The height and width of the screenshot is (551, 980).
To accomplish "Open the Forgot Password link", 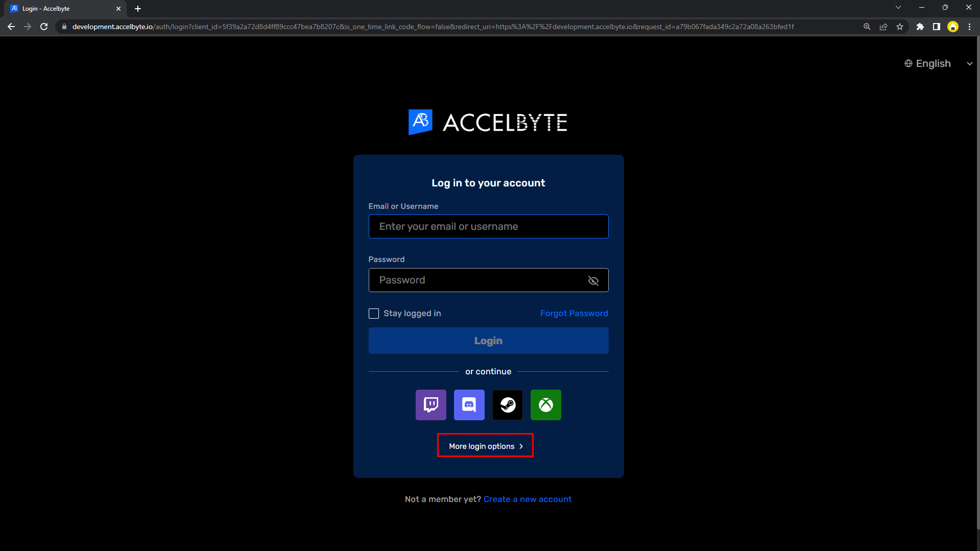I will (574, 314).
